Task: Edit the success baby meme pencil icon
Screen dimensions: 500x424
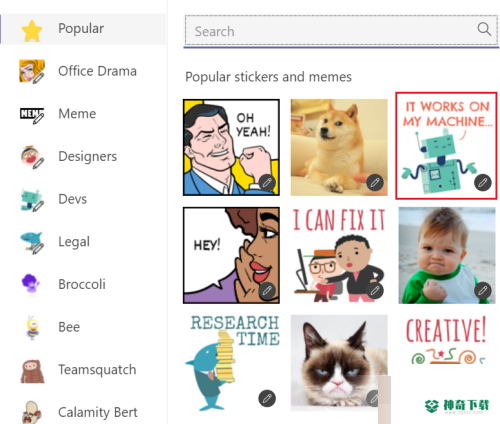Action: tap(483, 291)
